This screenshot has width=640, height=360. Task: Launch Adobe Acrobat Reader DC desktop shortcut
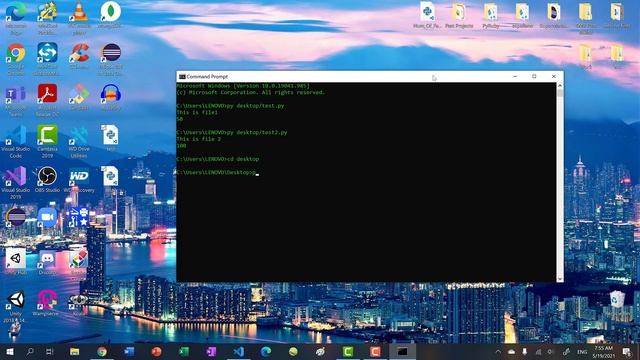coord(47,100)
